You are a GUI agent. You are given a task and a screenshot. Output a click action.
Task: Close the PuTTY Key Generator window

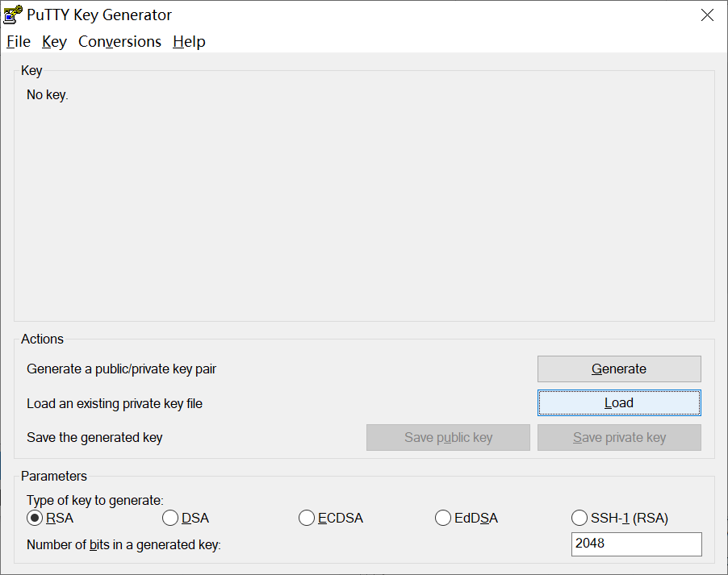pos(707,15)
